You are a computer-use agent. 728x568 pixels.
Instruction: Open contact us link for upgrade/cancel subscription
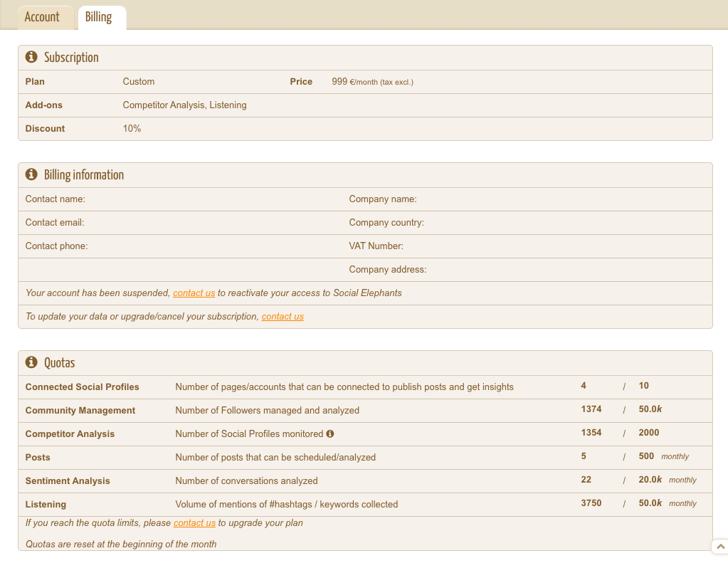283,316
